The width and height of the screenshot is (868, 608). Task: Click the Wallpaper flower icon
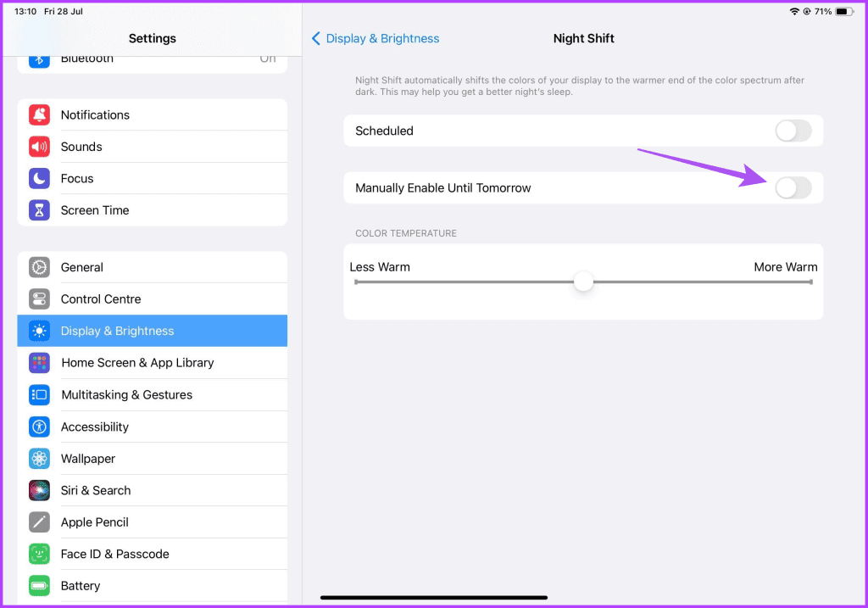39,459
